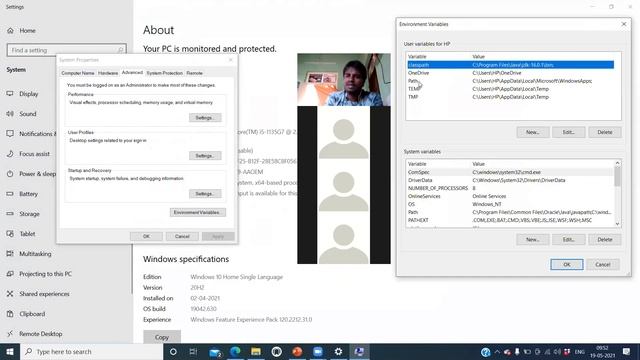
Task: Open Notifications settings in sidebar
Action: click(31, 133)
